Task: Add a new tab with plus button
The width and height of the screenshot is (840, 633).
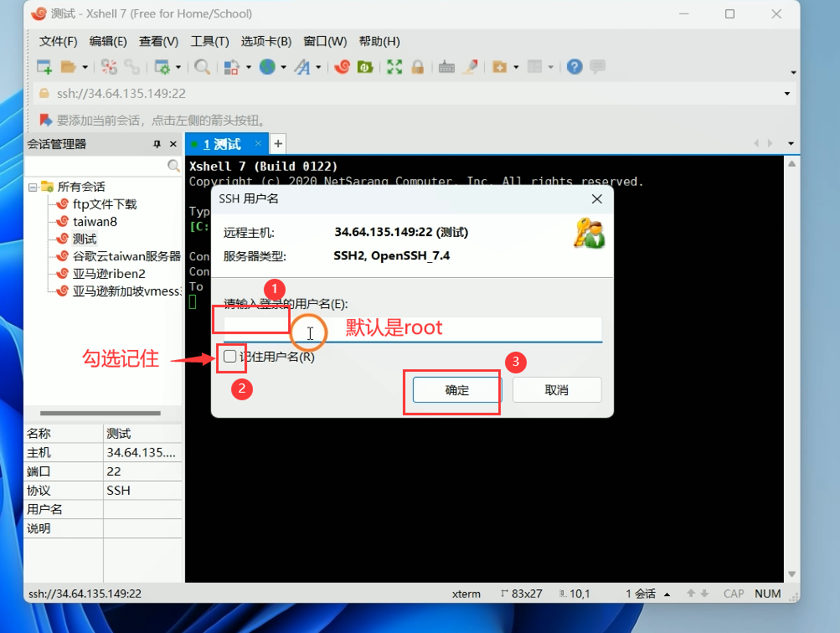Action: click(278, 143)
